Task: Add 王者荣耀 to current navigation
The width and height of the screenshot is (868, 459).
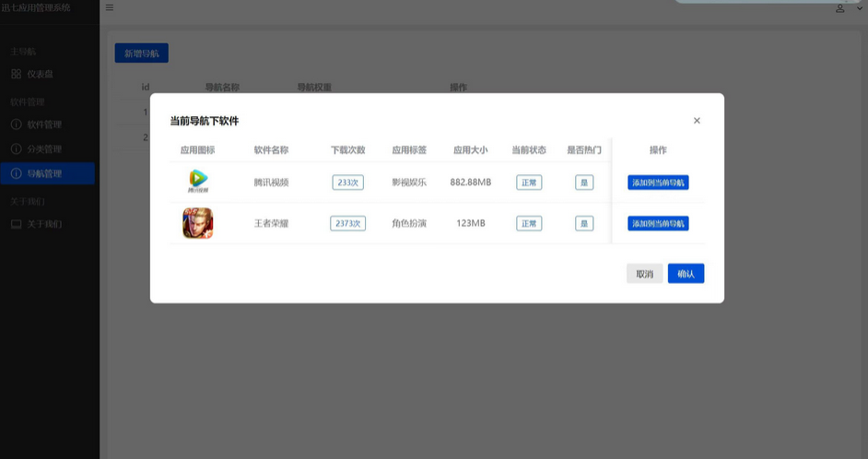Action: point(658,224)
